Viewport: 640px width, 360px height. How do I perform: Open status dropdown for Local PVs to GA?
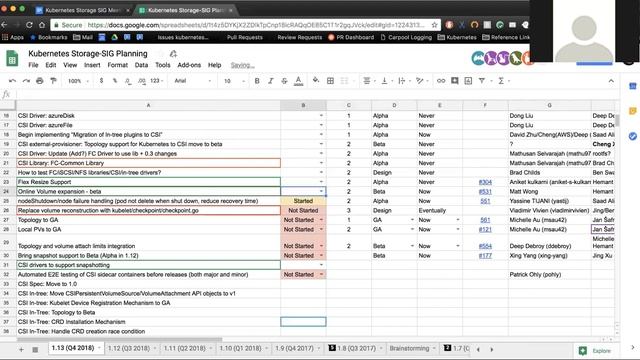coord(321,229)
